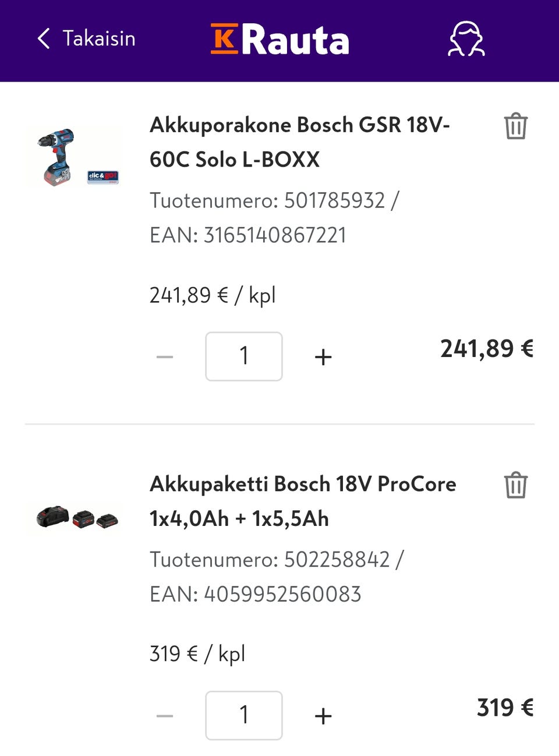Increase quantity of the Akkupaketti battery pack
Image resolution: width=559 pixels, height=756 pixels.
tap(323, 716)
